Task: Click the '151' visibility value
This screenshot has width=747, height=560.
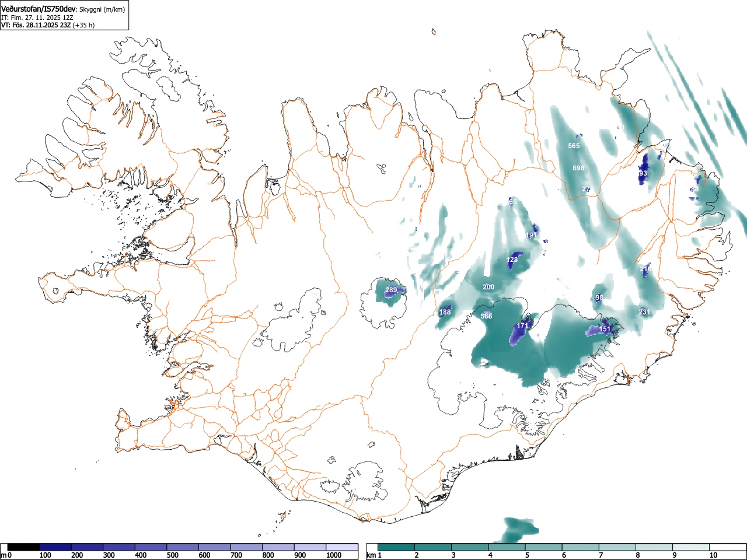Action: click(605, 329)
